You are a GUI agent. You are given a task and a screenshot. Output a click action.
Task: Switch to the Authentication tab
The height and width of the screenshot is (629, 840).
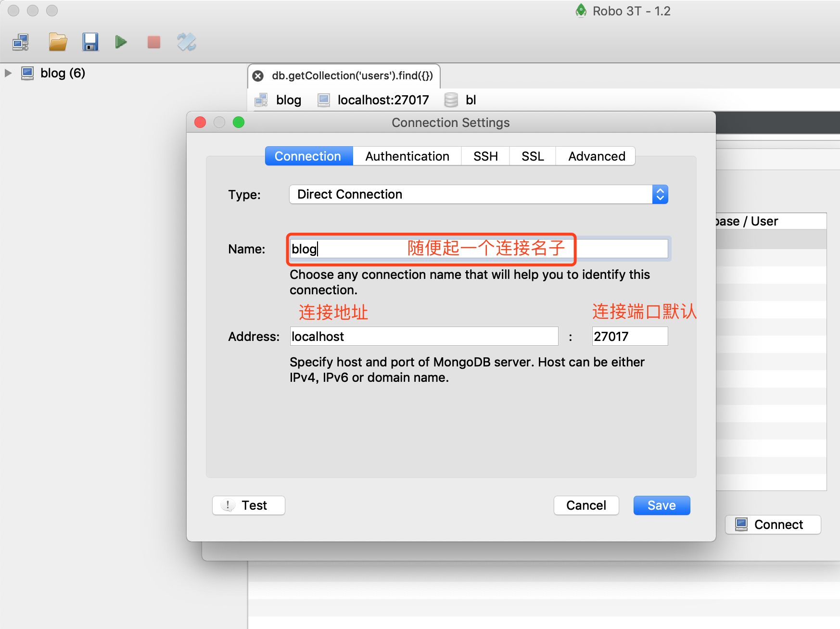point(407,156)
